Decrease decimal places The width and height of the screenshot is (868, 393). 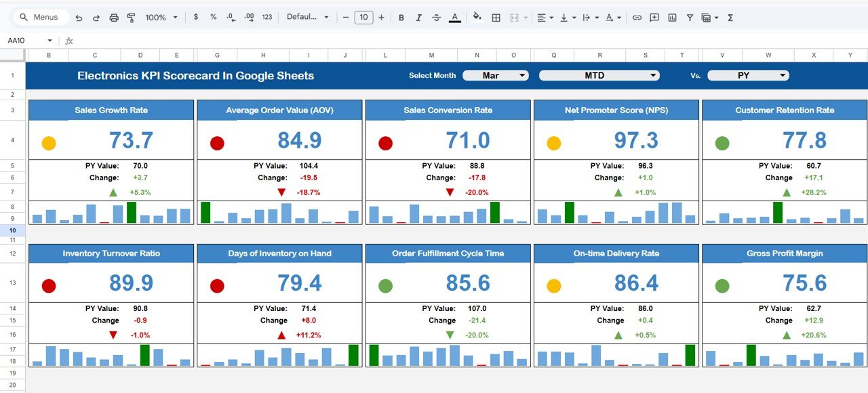click(230, 18)
